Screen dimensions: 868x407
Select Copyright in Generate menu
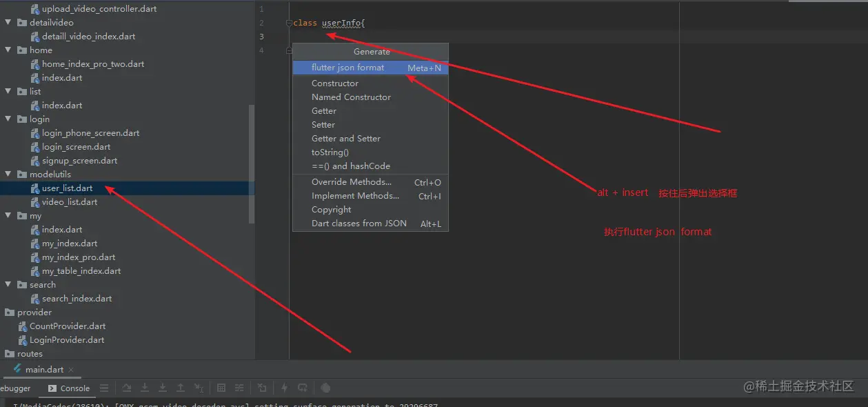point(370,210)
